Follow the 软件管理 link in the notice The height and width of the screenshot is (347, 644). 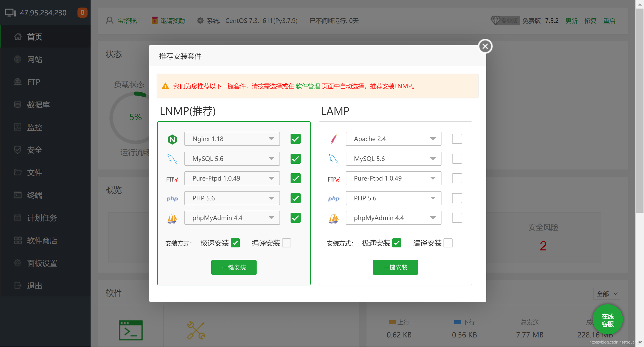(x=308, y=86)
